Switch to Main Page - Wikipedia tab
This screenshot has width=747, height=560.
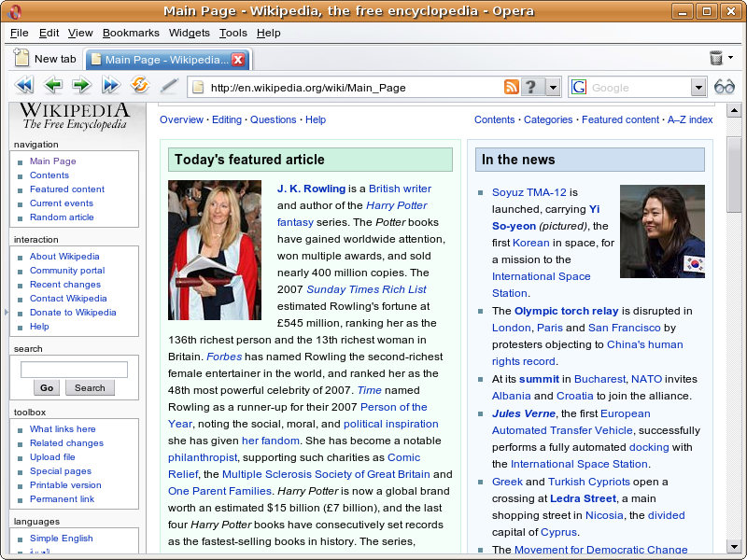[x=166, y=60]
